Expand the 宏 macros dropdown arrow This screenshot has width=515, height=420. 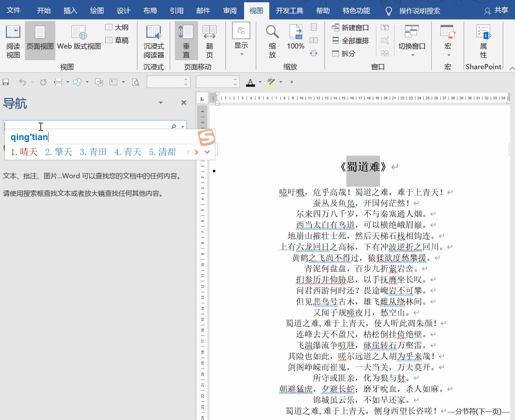448,55
